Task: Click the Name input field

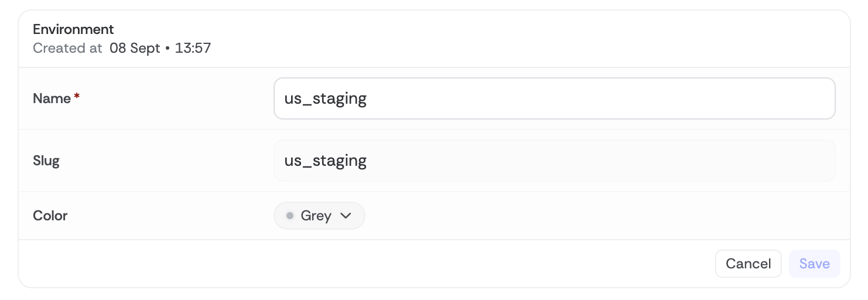Action: coord(554,98)
